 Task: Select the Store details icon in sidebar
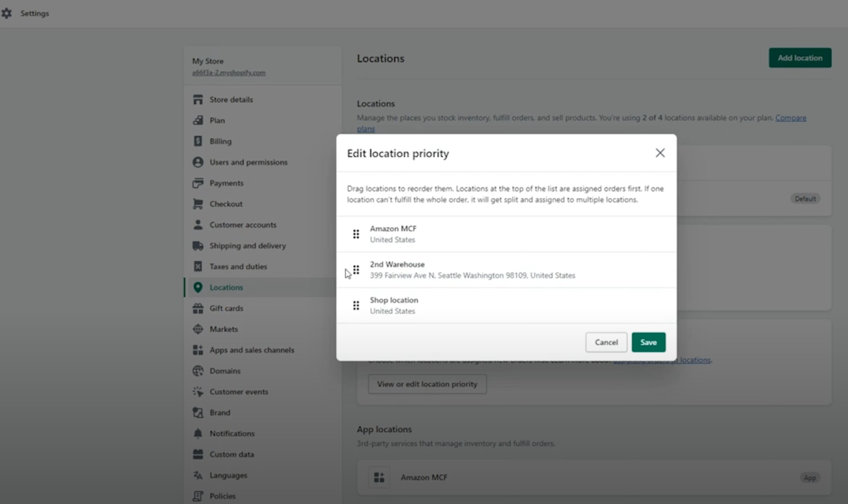[198, 99]
